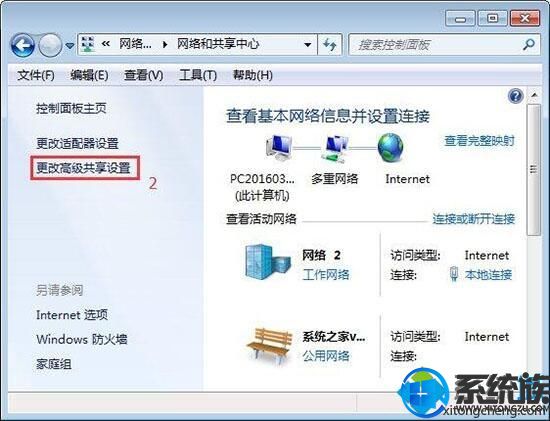This screenshot has width=550, height=421.
Task: Click the Back navigation arrow button
Action: (23, 45)
